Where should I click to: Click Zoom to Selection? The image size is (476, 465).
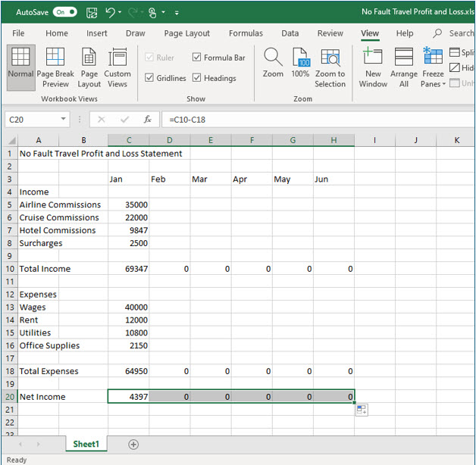click(330, 67)
